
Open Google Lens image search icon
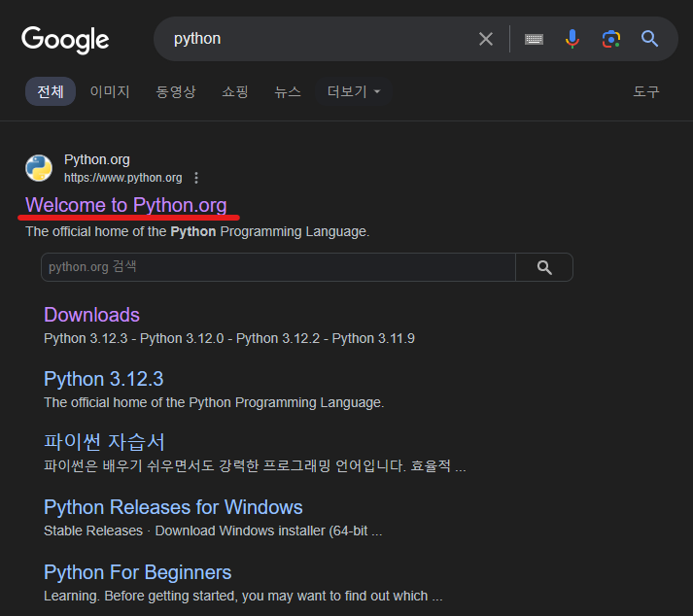point(611,39)
